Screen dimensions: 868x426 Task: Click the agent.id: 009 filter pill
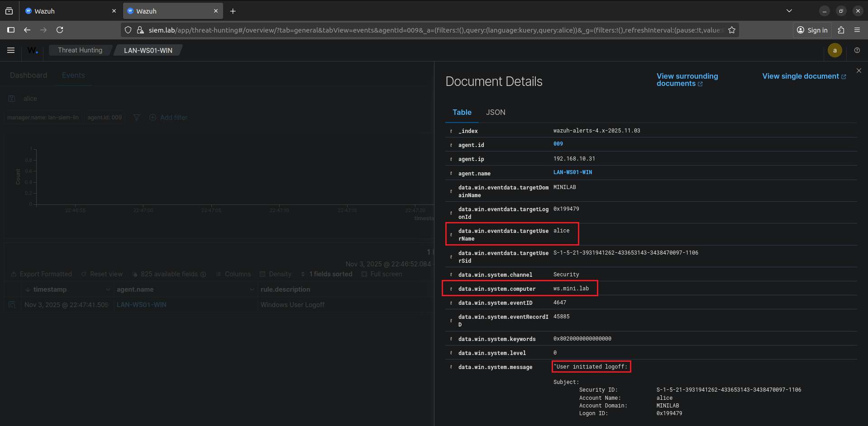click(105, 118)
